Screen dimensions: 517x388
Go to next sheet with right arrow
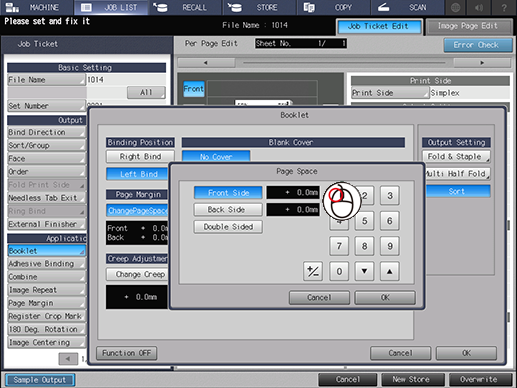(x=482, y=63)
